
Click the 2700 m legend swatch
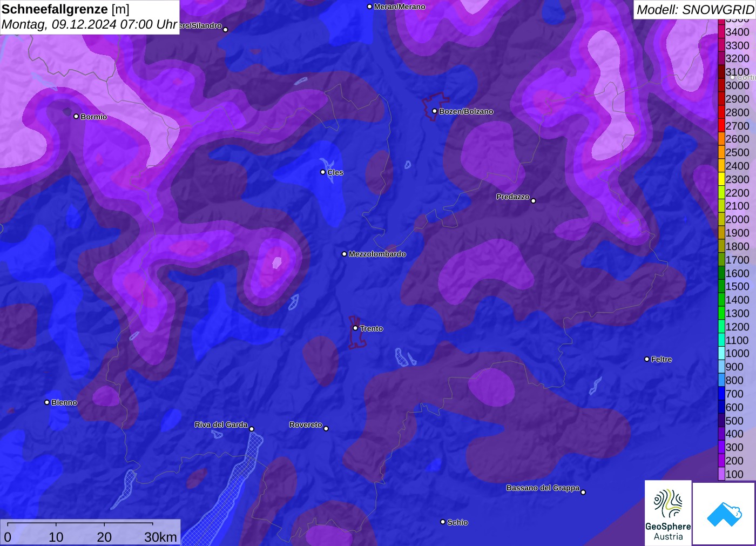tap(721, 126)
